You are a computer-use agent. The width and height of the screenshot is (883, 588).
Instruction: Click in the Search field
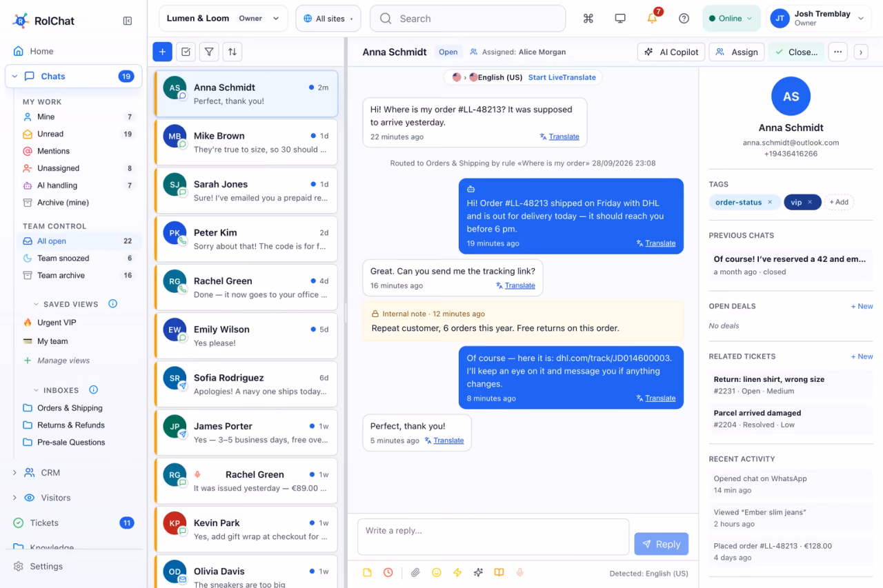[x=468, y=19]
